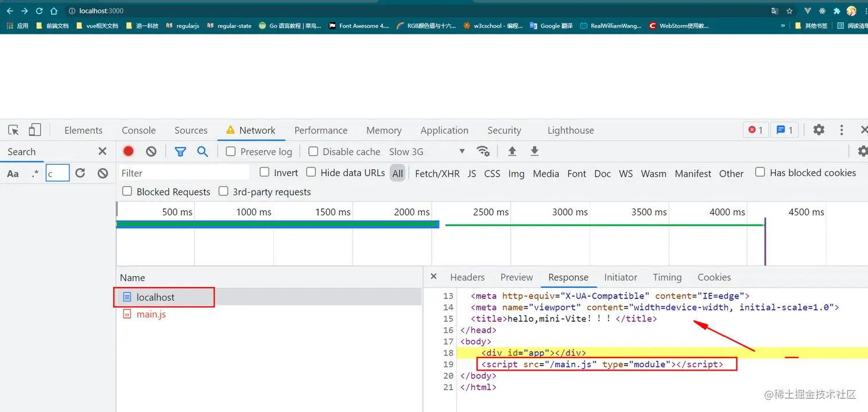Toggle the device toolbar icon

(35, 130)
